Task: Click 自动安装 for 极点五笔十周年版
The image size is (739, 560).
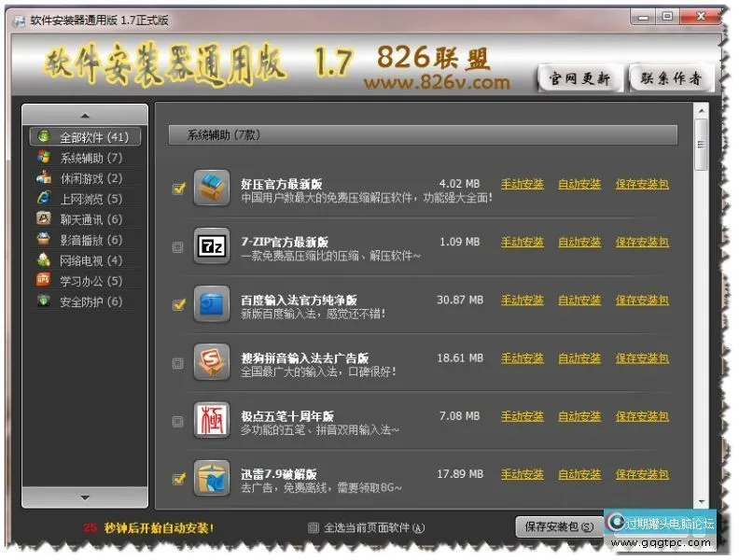Action: tap(579, 416)
